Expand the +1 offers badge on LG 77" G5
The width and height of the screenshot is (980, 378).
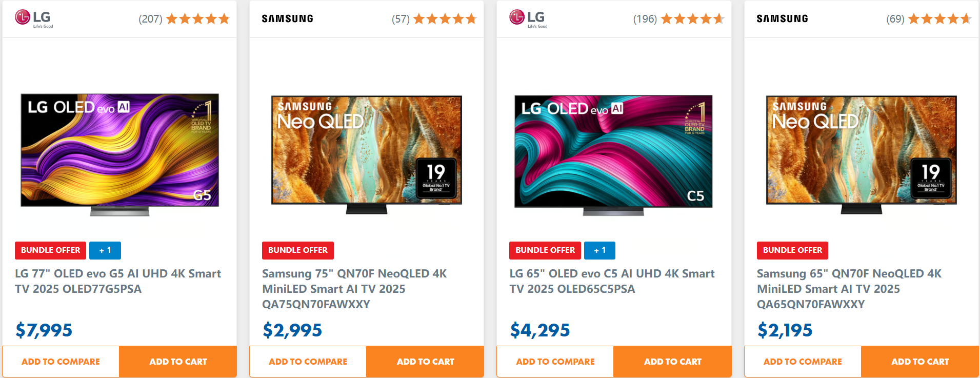pyautogui.click(x=105, y=250)
